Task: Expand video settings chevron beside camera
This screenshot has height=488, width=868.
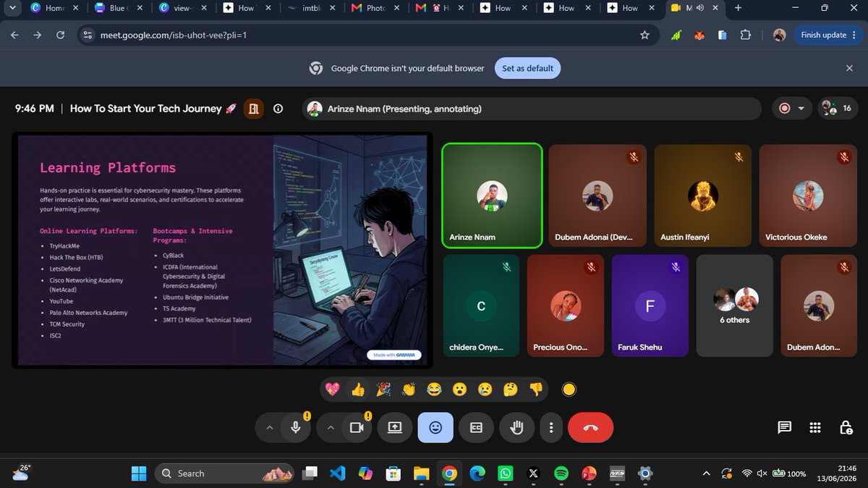Action: point(331,427)
